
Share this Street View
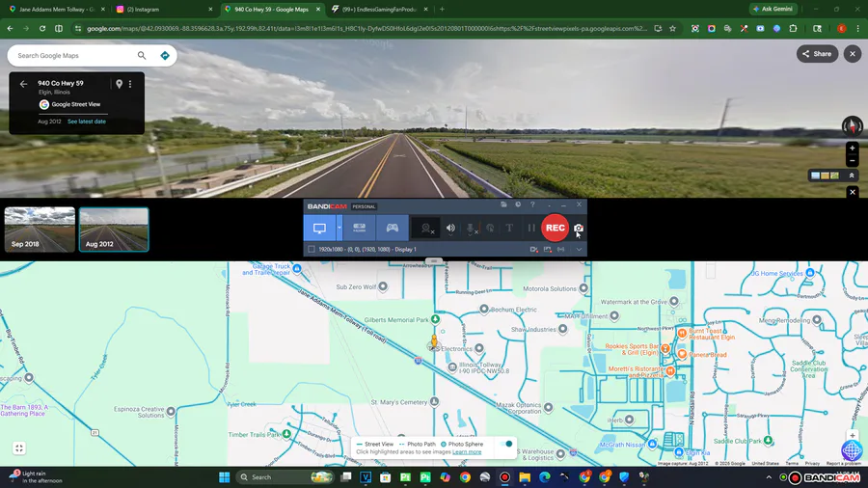click(817, 54)
